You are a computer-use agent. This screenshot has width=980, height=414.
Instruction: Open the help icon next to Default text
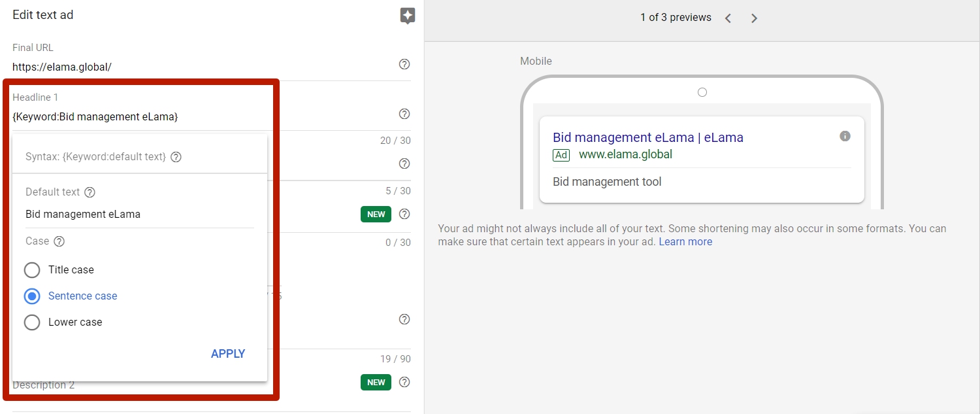pos(90,192)
